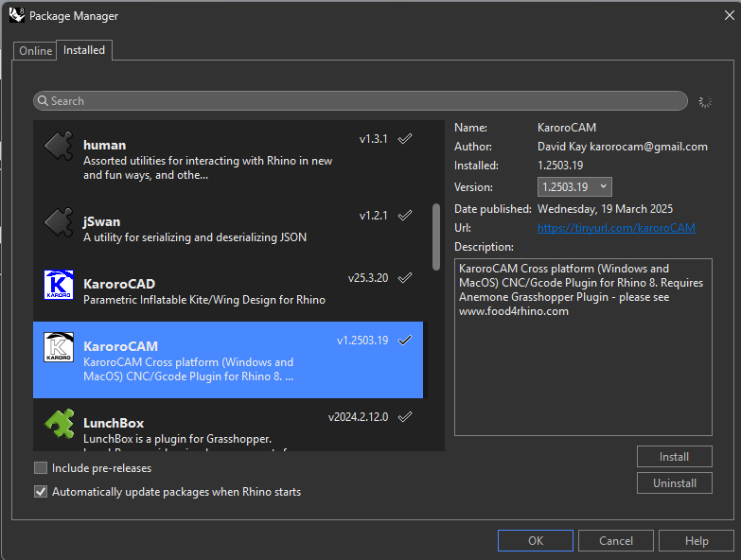
Task: Confirm with the OK button
Action: [536, 541]
